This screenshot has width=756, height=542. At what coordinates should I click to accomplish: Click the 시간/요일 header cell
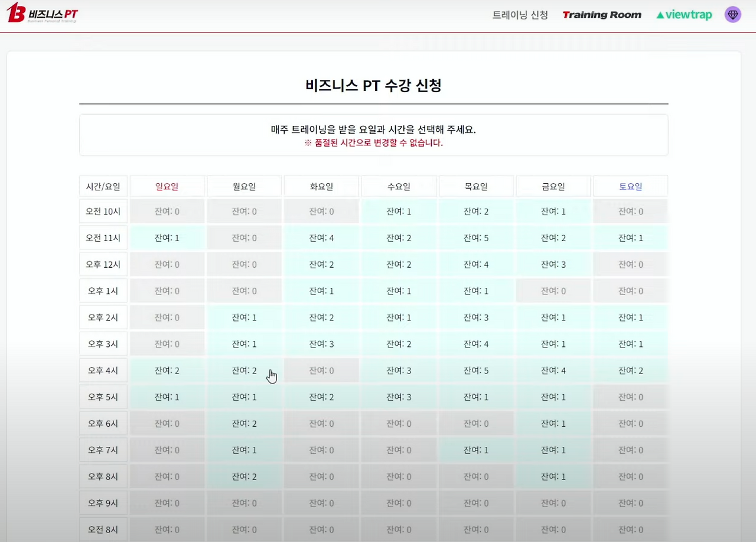coord(103,186)
